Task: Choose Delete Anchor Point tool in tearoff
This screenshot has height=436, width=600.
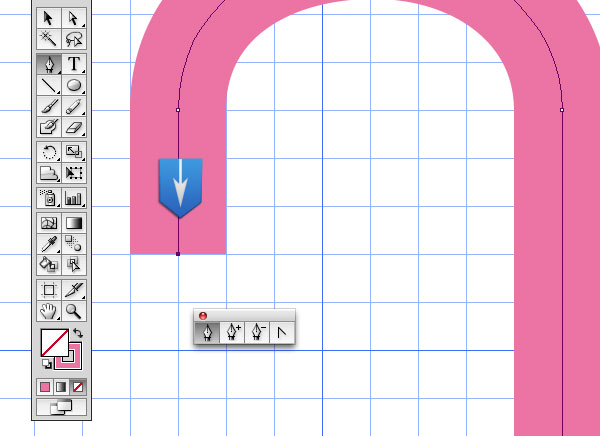Action: pyautogui.click(x=258, y=332)
